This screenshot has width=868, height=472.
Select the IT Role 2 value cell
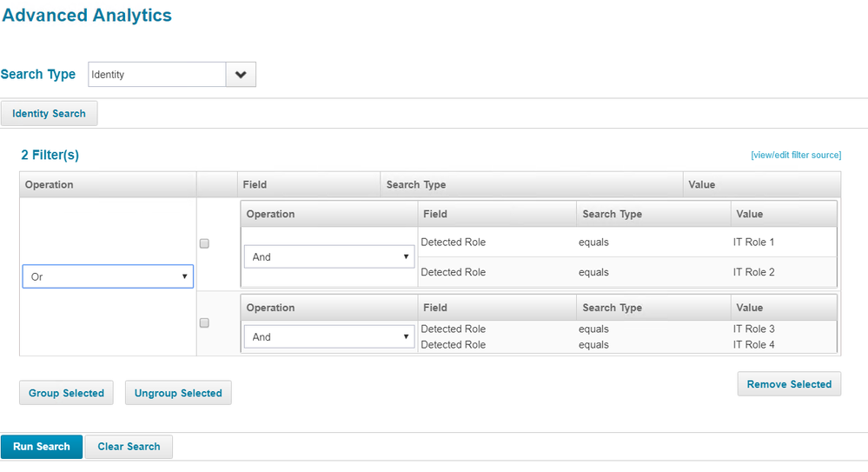(753, 273)
